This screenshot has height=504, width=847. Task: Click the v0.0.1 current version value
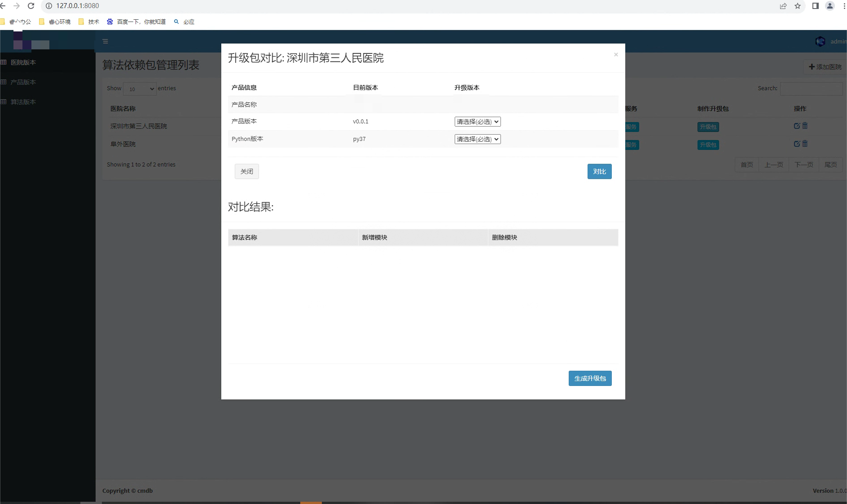tap(360, 122)
